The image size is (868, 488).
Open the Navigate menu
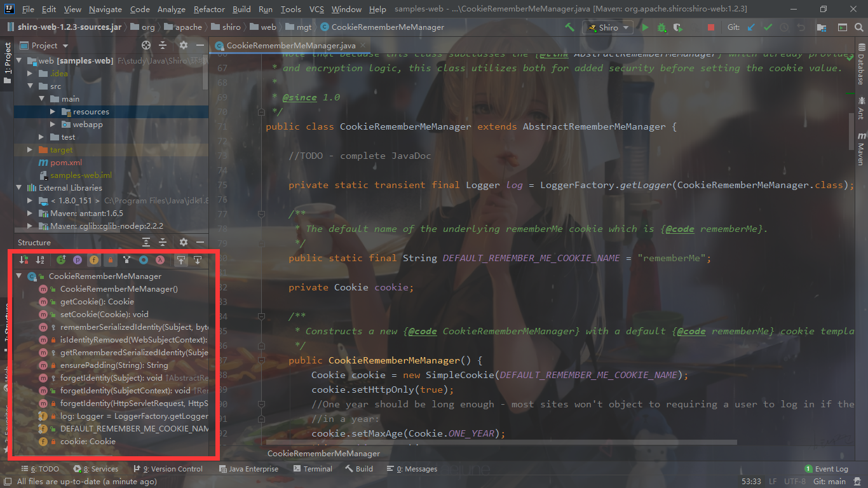click(105, 9)
